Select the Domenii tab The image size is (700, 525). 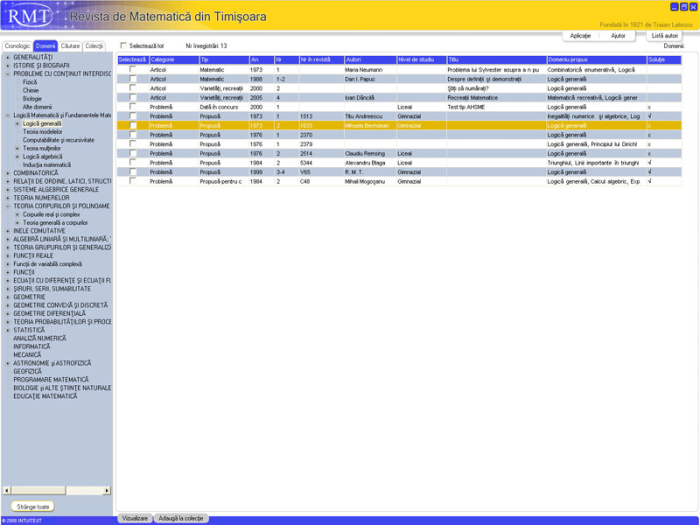pyautogui.click(x=45, y=46)
